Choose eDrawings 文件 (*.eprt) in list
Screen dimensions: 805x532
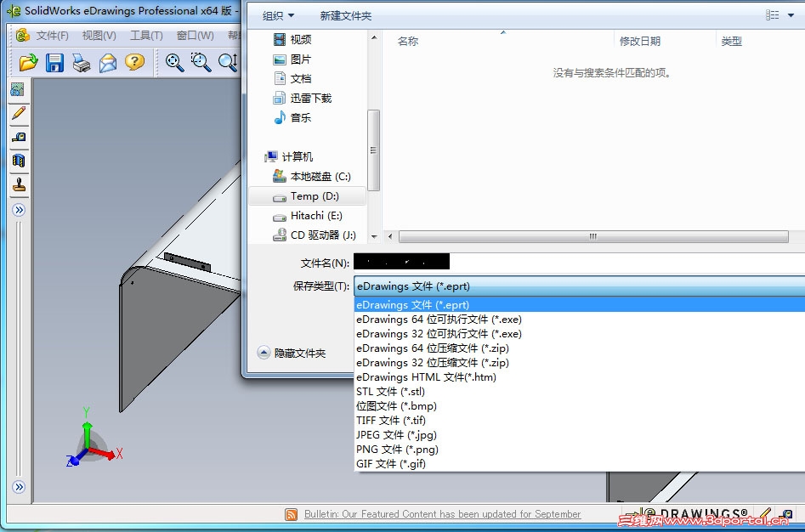(x=580, y=305)
